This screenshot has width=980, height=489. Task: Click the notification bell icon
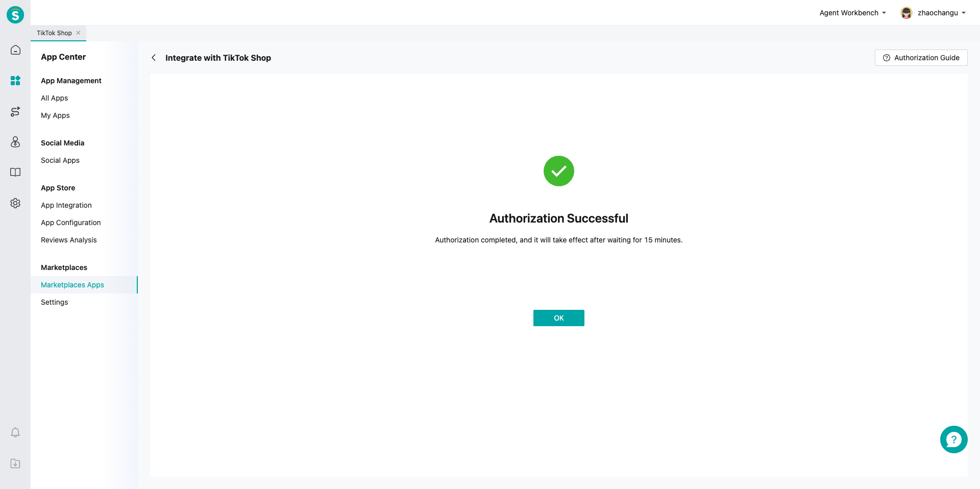click(15, 433)
